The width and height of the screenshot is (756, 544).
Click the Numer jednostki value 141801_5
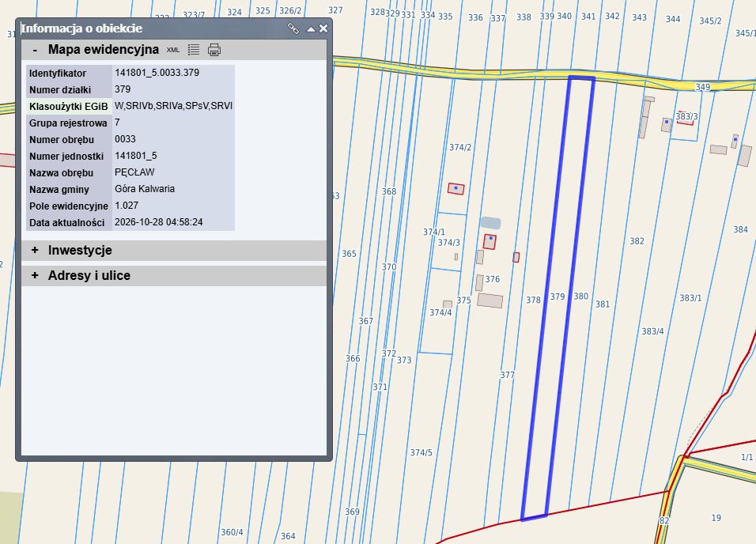coord(135,156)
